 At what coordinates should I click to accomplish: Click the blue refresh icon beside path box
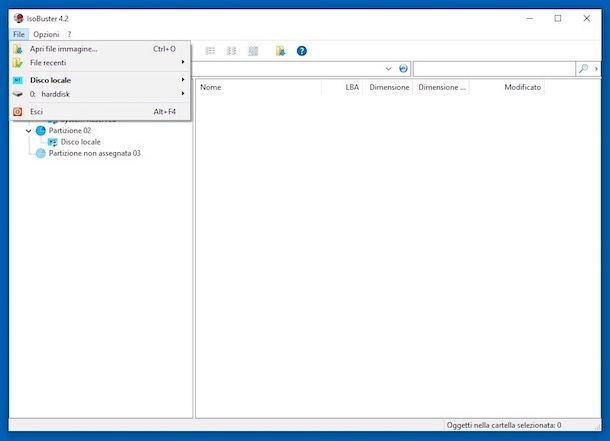(403, 68)
